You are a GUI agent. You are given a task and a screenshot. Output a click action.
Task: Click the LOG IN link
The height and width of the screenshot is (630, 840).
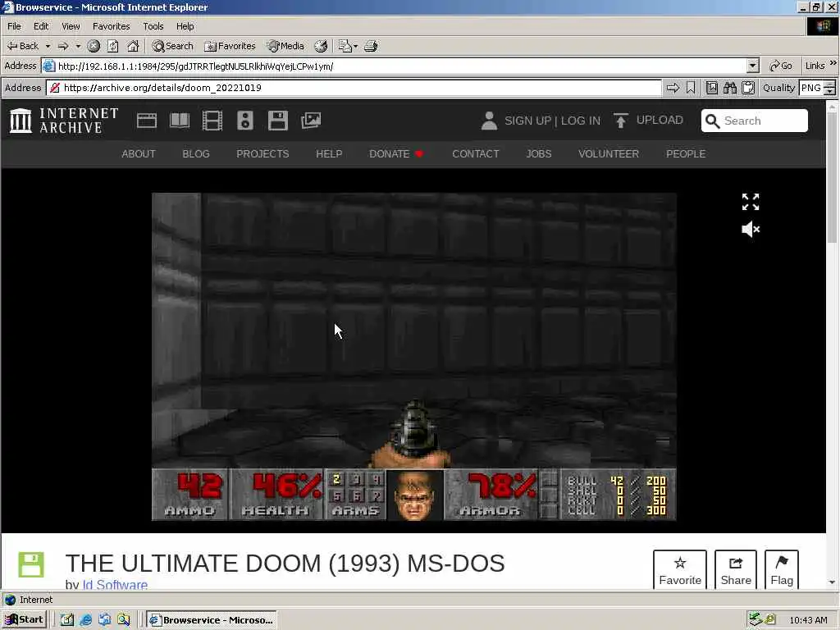[x=581, y=121]
